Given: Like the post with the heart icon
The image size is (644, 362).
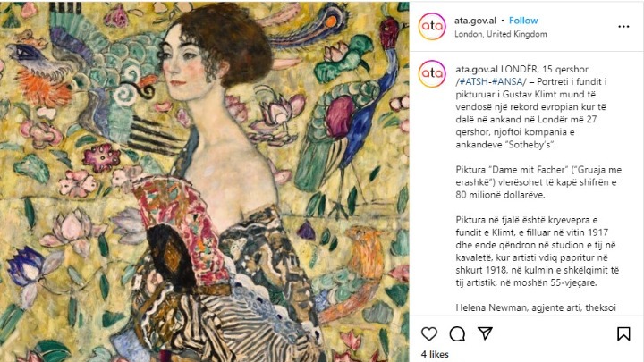Looking at the screenshot, I should coord(429,333).
